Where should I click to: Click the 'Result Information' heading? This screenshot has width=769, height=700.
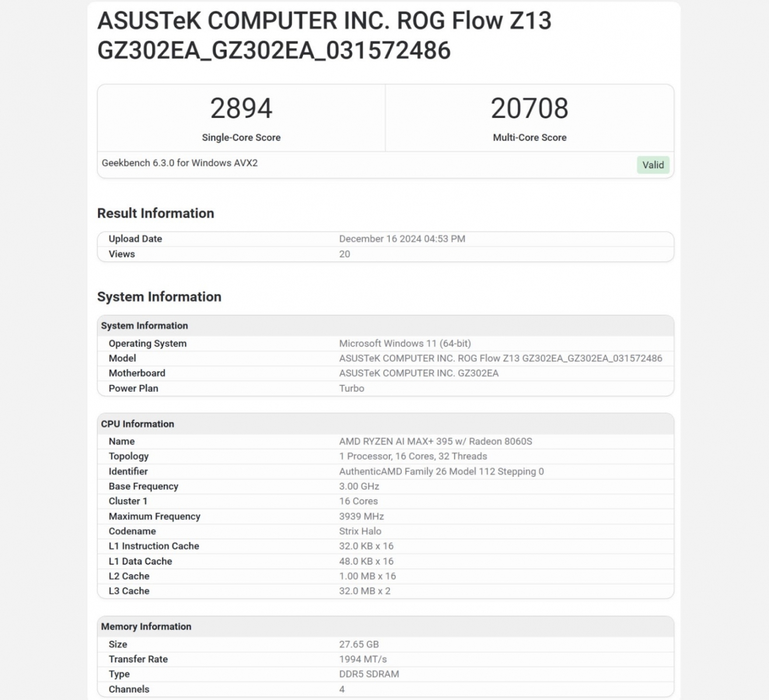pos(155,213)
